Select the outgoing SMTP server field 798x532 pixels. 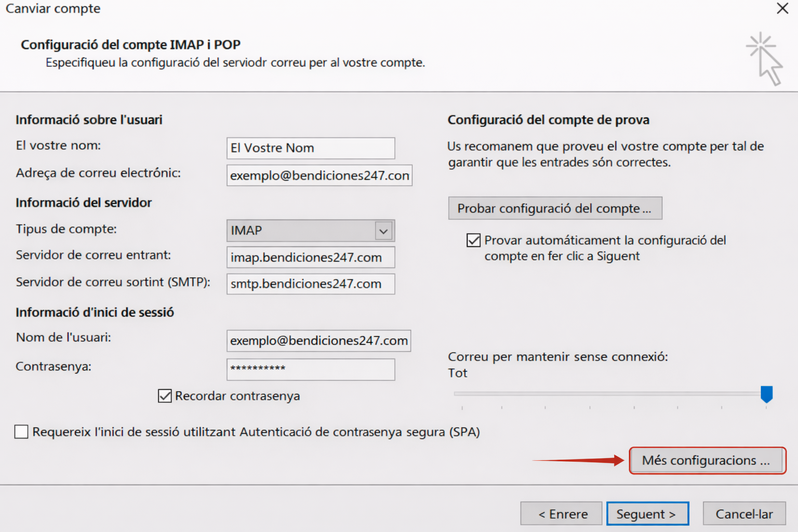[x=310, y=284]
